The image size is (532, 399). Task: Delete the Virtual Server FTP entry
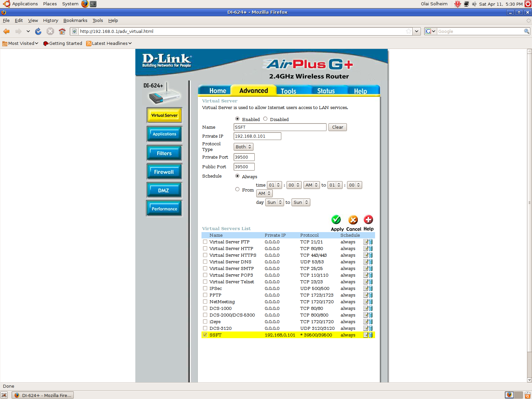click(x=370, y=242)
